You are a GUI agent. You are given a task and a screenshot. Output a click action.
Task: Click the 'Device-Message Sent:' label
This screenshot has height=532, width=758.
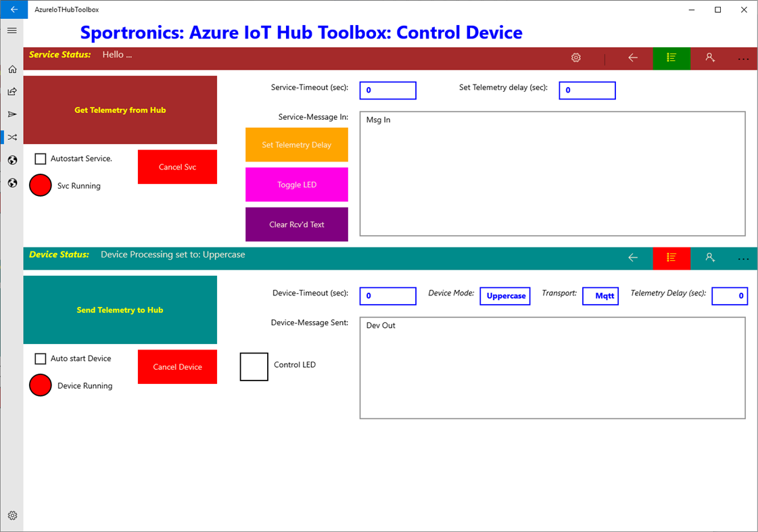point(310,322)
